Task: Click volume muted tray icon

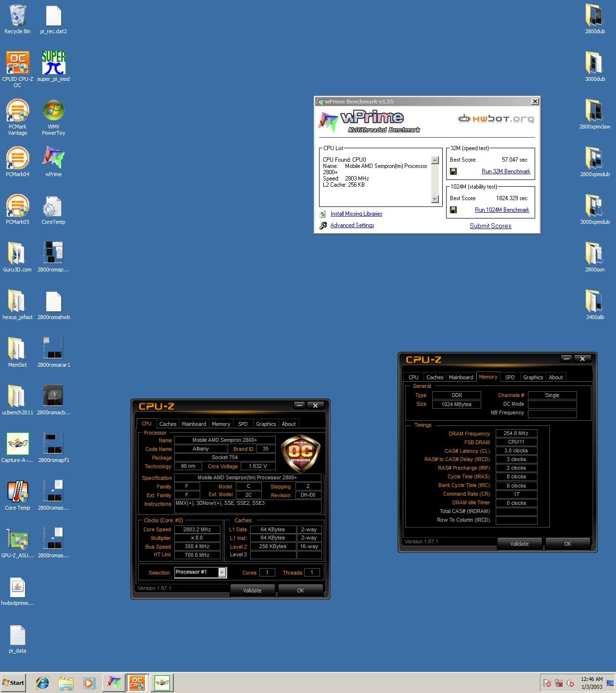Action: (x=570, y=683)
